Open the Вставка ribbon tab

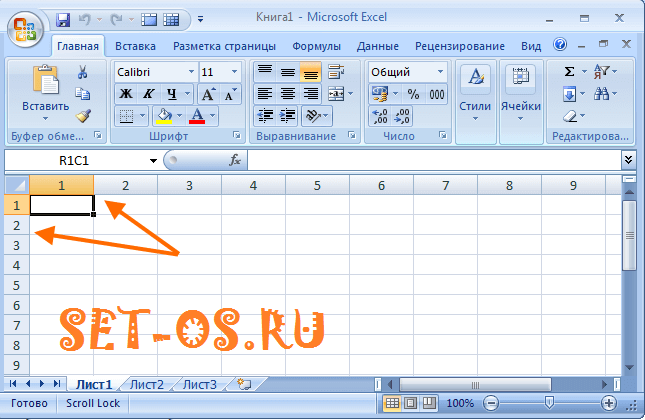(x=135, y=46)
